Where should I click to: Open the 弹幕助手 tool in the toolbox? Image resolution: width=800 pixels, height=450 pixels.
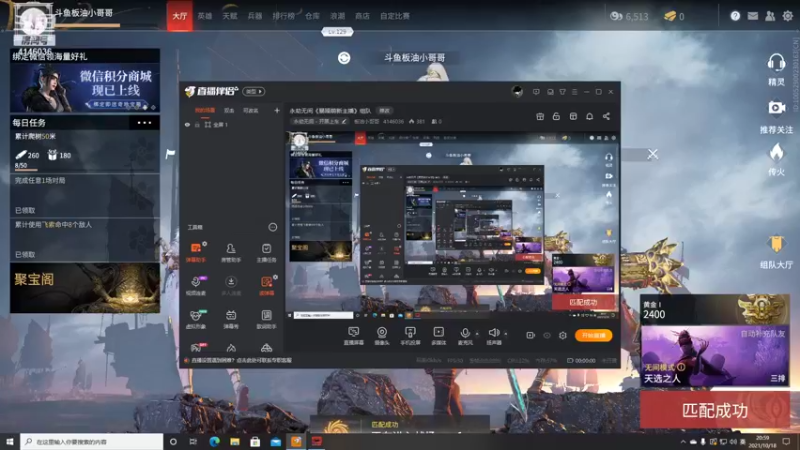point(196,252)
